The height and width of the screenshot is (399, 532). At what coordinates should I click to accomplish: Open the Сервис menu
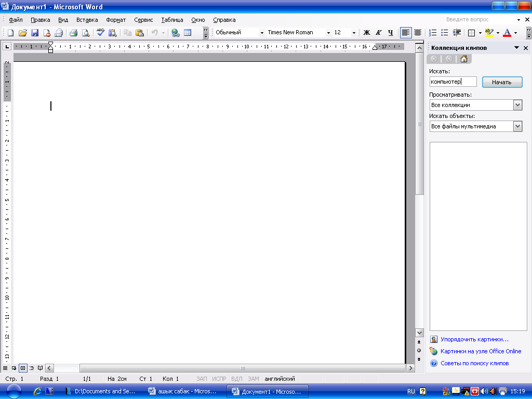pos(143,20)
